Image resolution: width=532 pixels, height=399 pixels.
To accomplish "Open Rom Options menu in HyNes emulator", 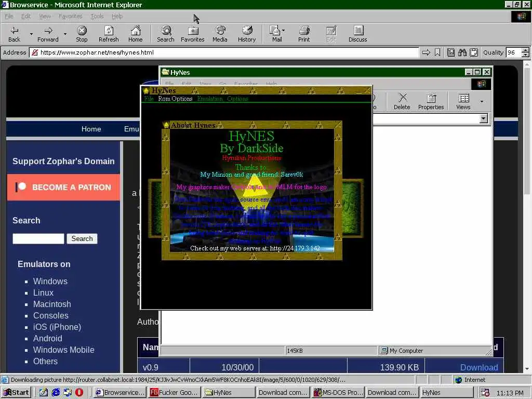I will pos(175,99).
